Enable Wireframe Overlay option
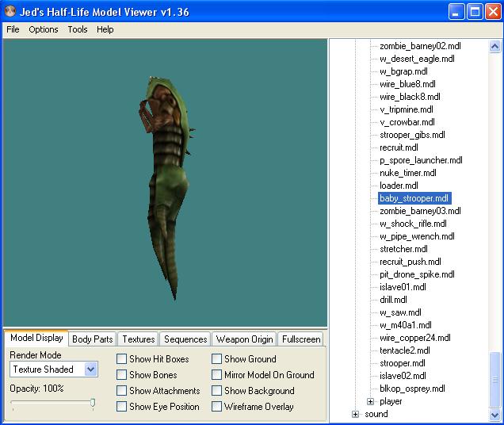Viewport: 504px width, 425px height. click(x=217, y=407)
